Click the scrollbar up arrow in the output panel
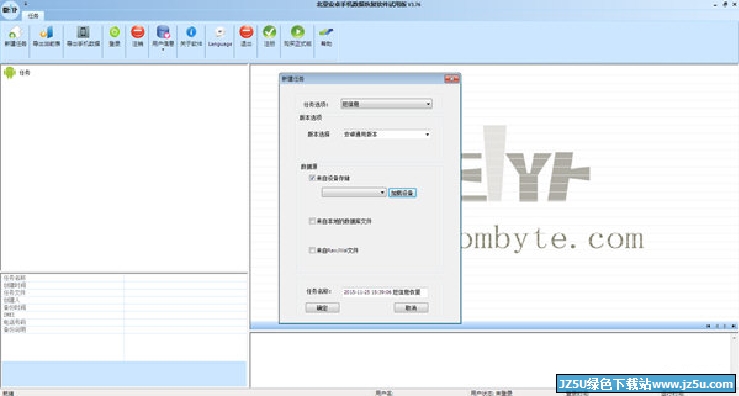Screen dimensions: 739x396 point(735,337)
